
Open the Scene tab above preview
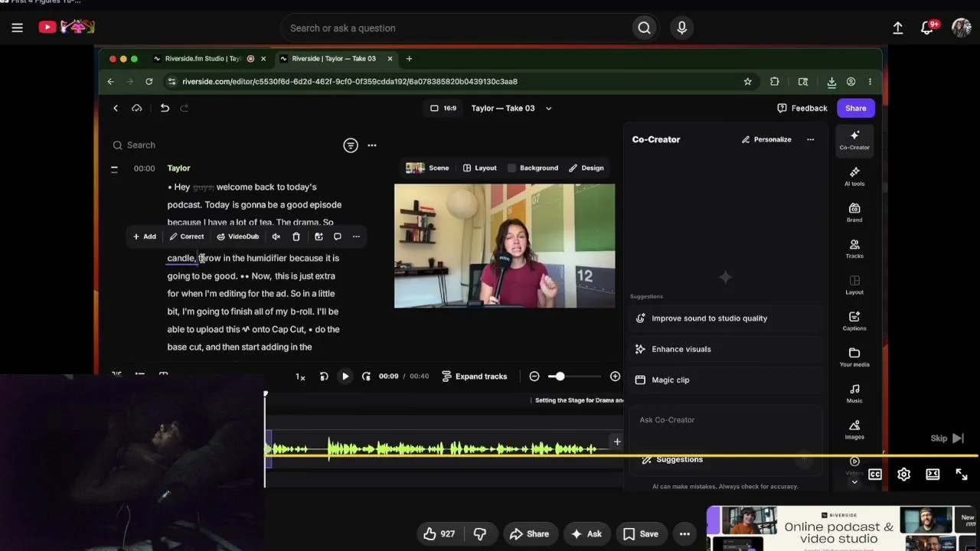click(x=427, y=168)
